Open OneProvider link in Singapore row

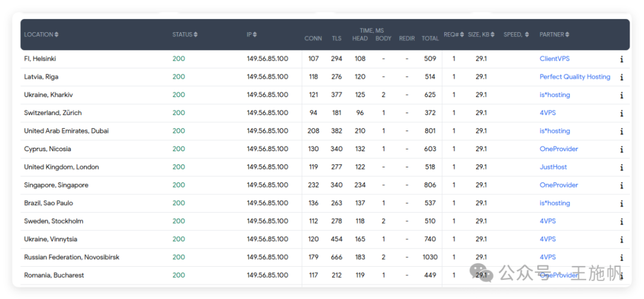[559, 185]
